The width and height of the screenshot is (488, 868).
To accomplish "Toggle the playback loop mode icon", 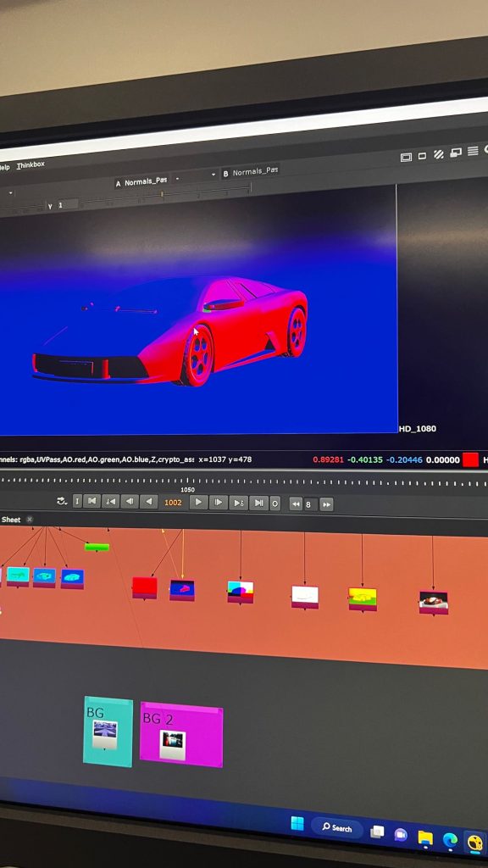I will click(x=62, y=501).
